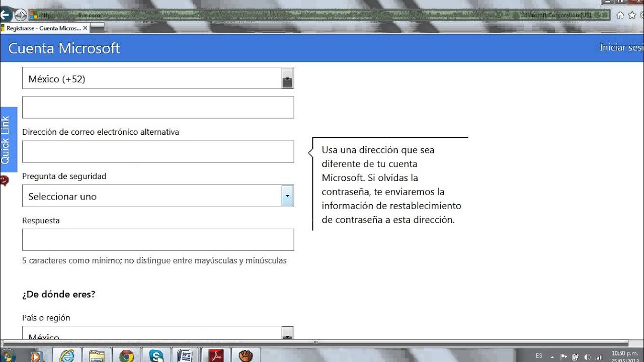
Task: Click the Iniciar sesión link
Action: (x=621, y=47)
